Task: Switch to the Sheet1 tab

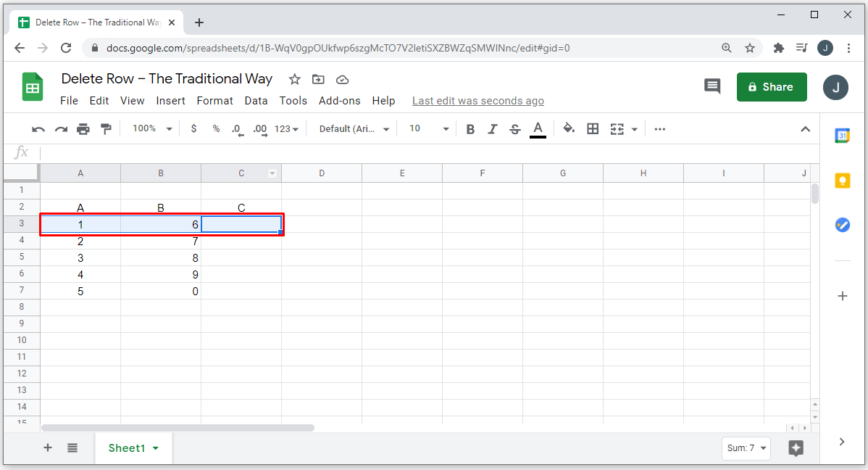Action: pyautogui.click(x=128, y=448)
